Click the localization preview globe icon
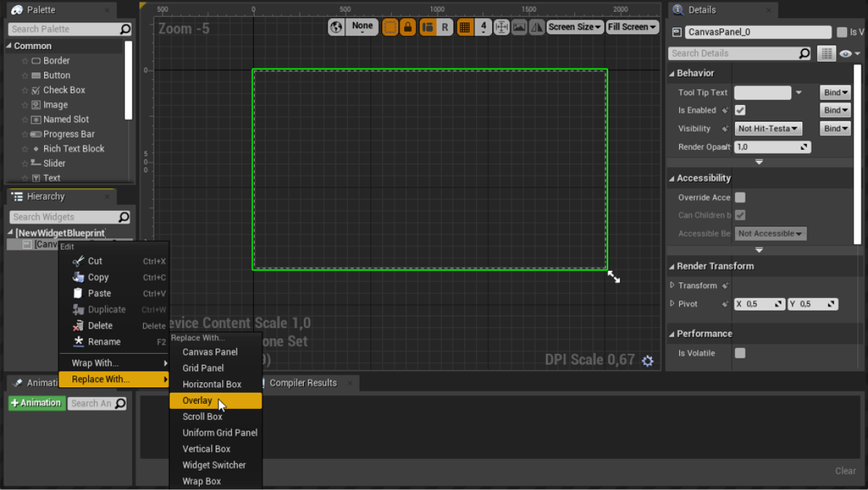868x490 pixels. 336,28
